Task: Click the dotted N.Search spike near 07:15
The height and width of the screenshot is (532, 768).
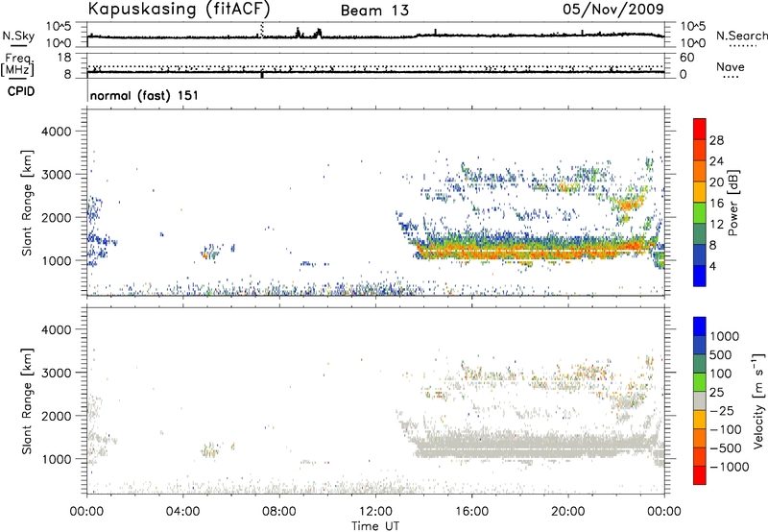Action: [x=262, y=30]
